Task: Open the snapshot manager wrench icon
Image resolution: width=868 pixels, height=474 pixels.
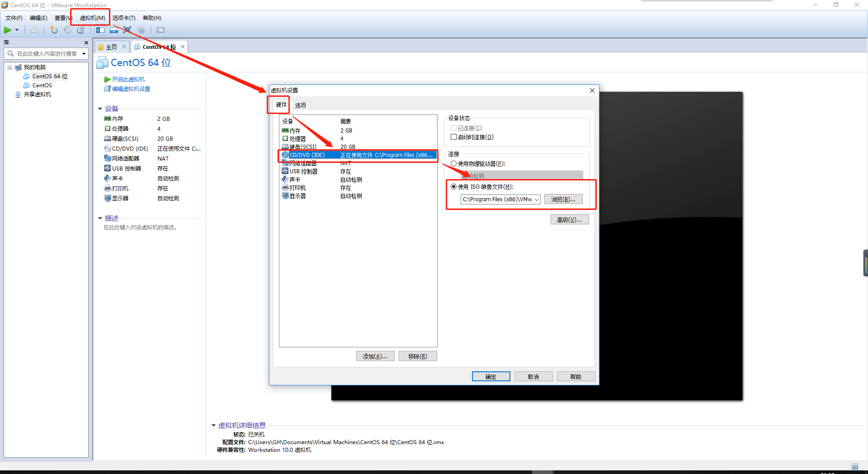Action: click(81, 30)
